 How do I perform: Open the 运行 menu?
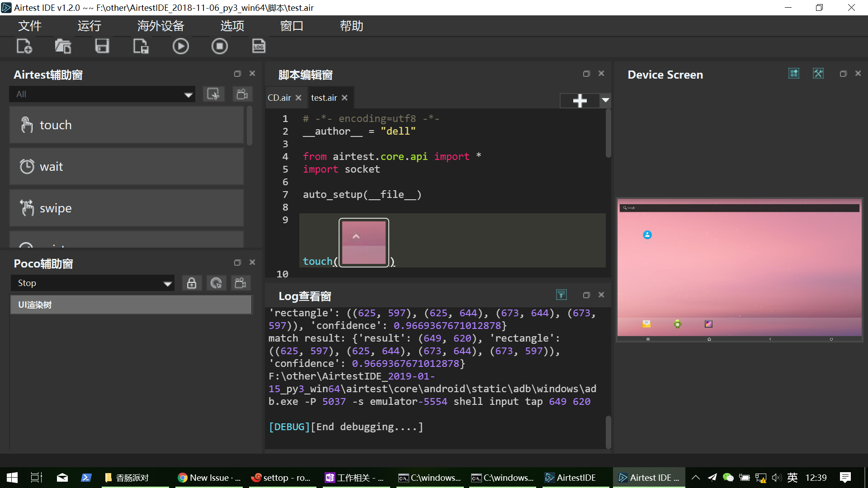pyautogui.click(x=89, y=26)
